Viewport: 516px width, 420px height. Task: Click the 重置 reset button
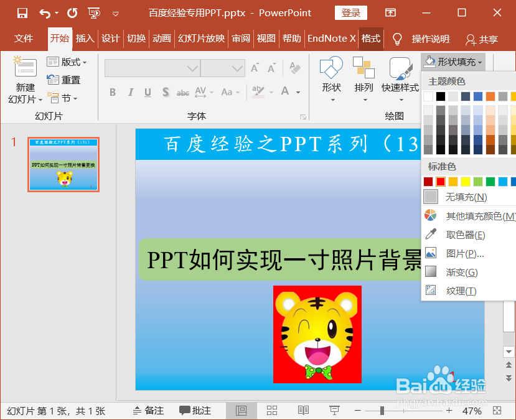click(63, 80)
